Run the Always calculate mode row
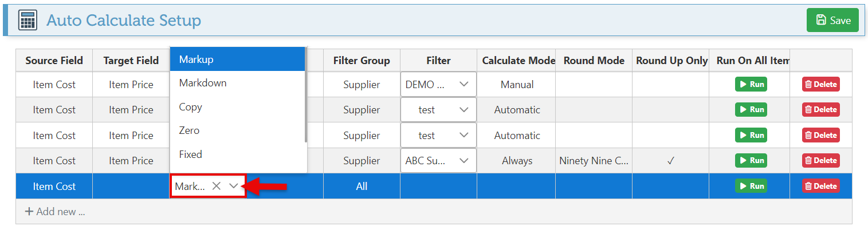Image resolution: width=868 pixels, height=230 pixels. (x=751, y=161)
